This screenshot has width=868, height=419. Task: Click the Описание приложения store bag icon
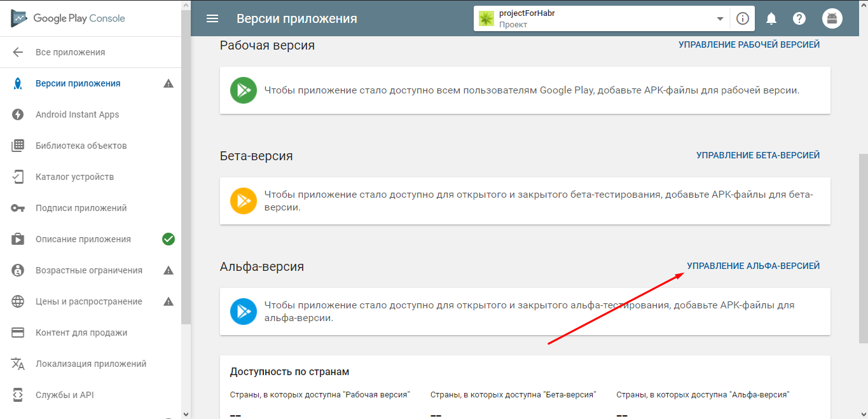pos(18,239)
